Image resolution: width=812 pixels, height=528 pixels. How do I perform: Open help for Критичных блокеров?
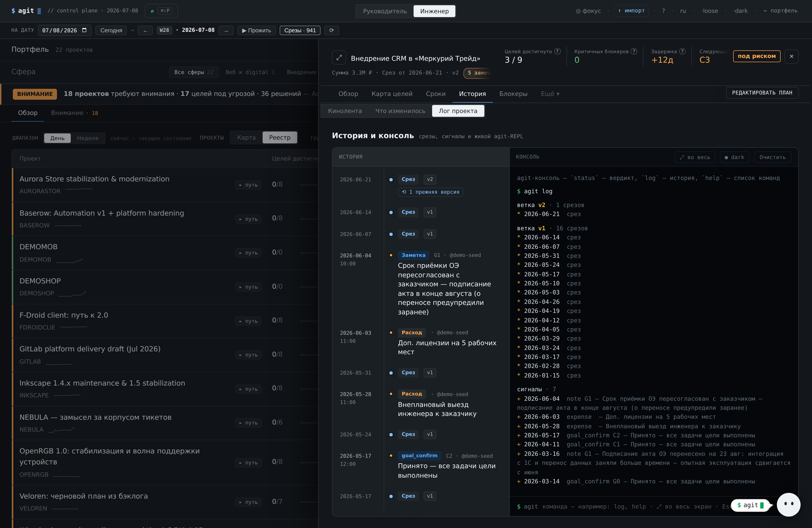(634, 51)
